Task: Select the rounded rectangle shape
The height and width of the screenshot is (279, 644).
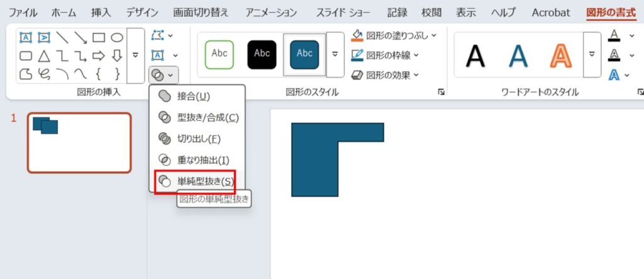Action: pos(25,55)
